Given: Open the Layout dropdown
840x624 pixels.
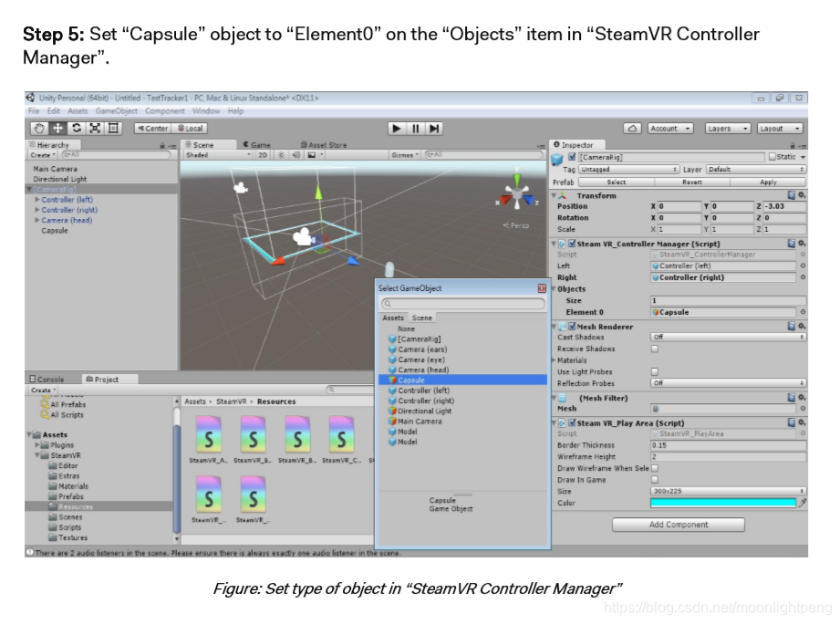Looking at the screenshot, I should click(x=780, y=129).
